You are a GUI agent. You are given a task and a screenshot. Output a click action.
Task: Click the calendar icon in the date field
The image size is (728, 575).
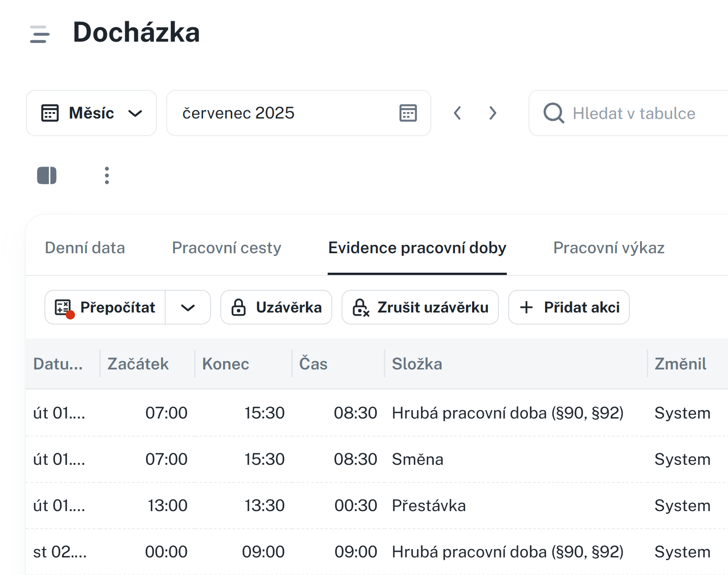tap(408, 113)
